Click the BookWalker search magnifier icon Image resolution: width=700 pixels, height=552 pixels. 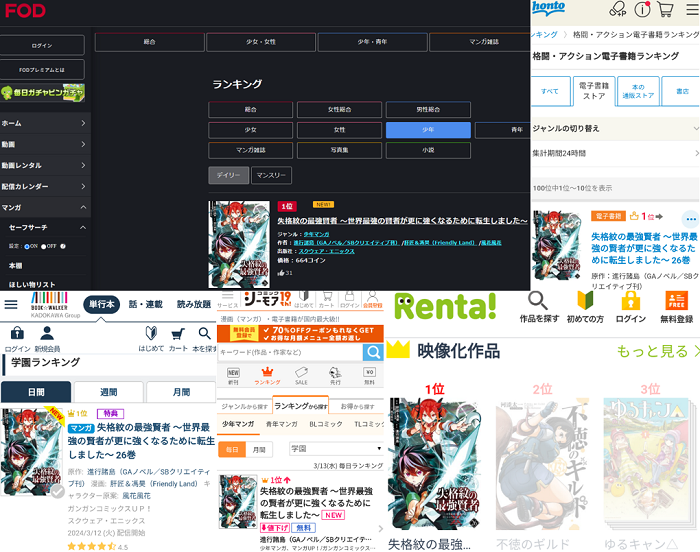click(x=204, y=334)
